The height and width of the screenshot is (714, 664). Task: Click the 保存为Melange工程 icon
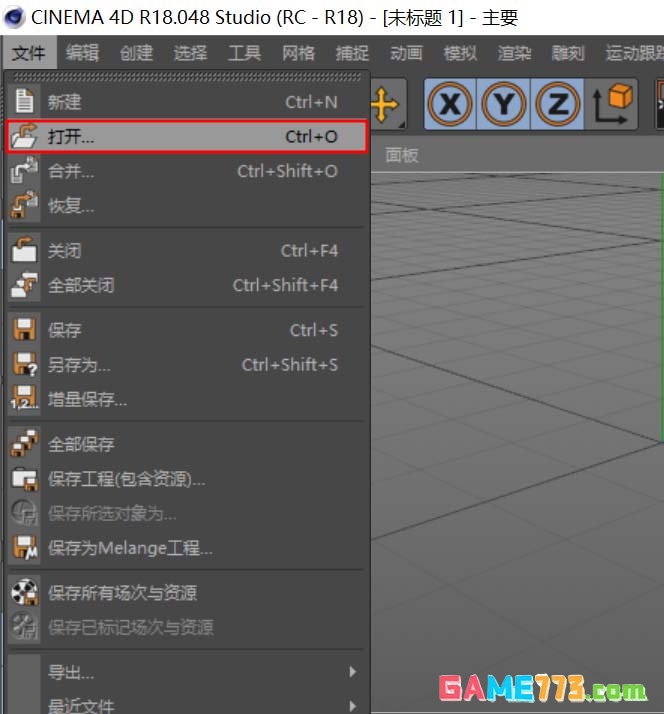tap(24, 547)
